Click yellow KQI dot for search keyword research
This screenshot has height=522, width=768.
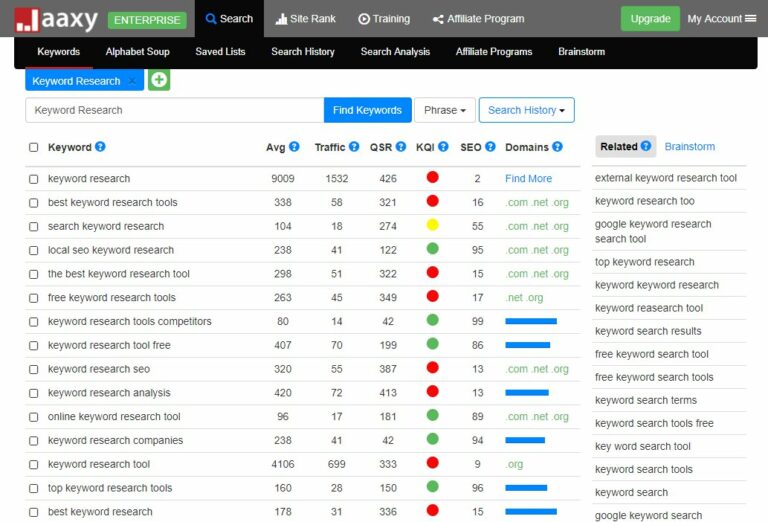tap(432, 225)
